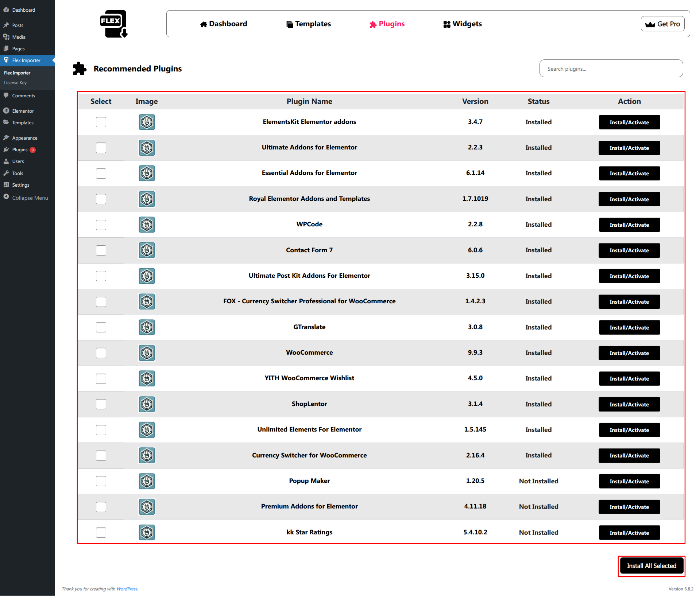Select the Popup Maker checkbox

pos(101,481)
